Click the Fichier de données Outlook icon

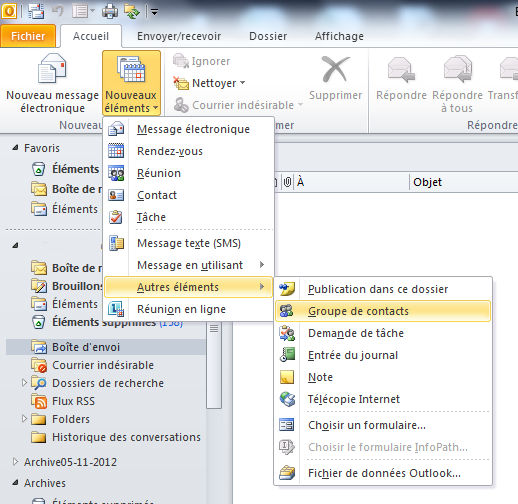287,473
